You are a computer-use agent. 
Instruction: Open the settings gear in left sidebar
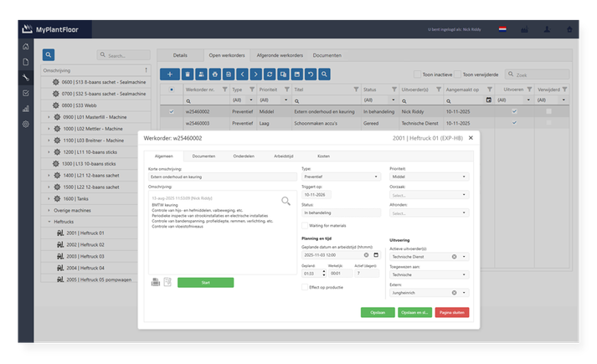pyautogui.click(x=25, y=124)
